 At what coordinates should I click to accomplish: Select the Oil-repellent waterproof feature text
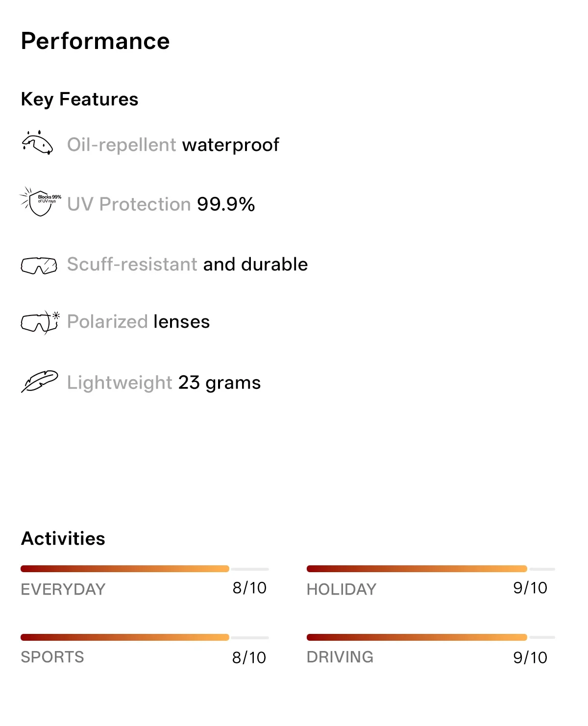pos(173,145)
